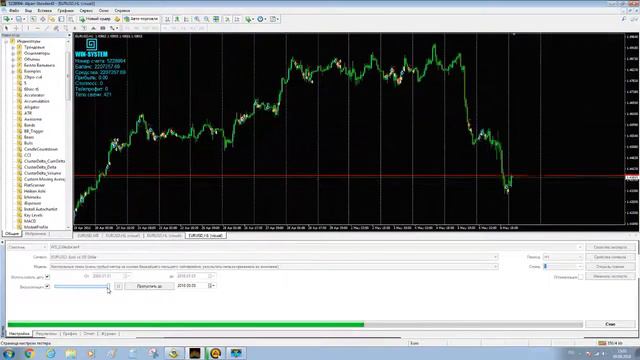Pause visualization with the pause button
Viewport: 640px width, 360px height.
point(118,286)
